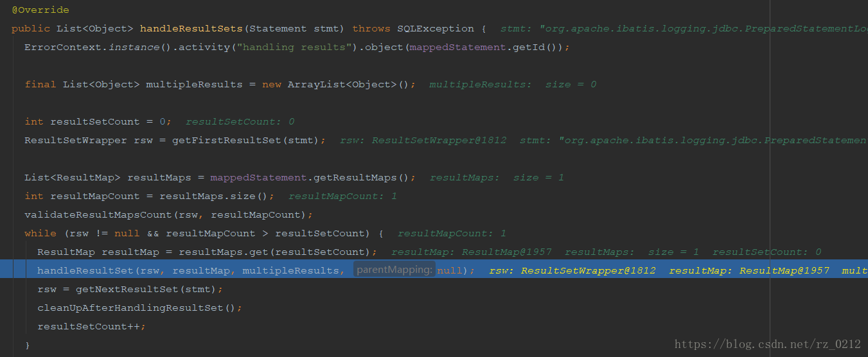
Task: Click the inline hint multipleResults: size = 0
Action: (x=513, y=84)
